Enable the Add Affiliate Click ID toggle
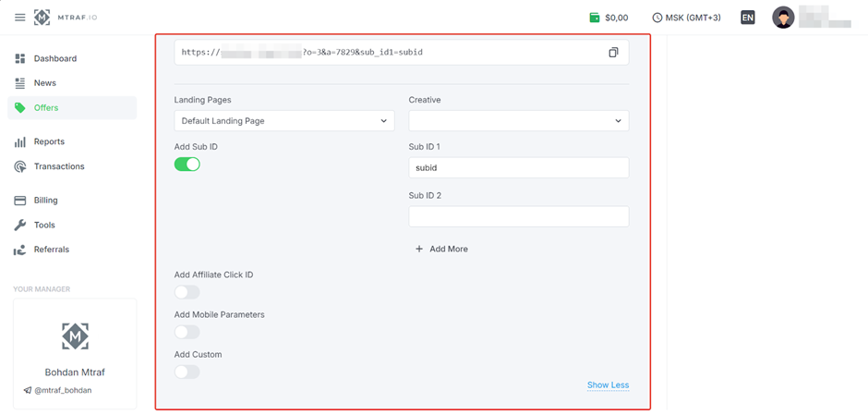The image size is (868, 415). [x=187, y=292]
